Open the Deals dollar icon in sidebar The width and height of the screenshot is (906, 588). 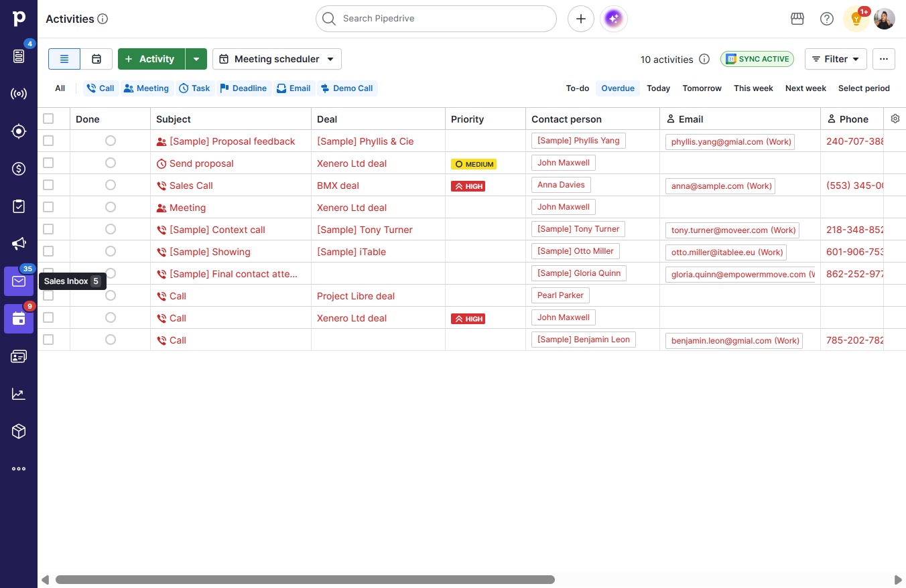[x=19, y=169]
